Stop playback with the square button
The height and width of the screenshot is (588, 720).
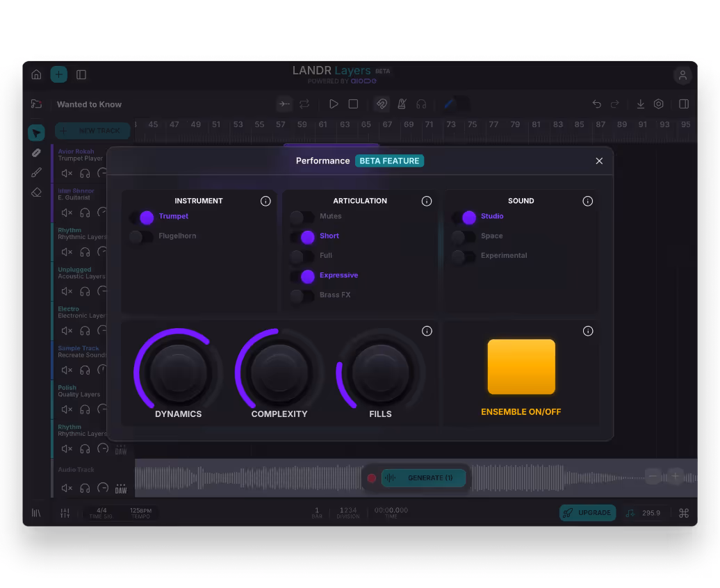click(x=353, y=104)
